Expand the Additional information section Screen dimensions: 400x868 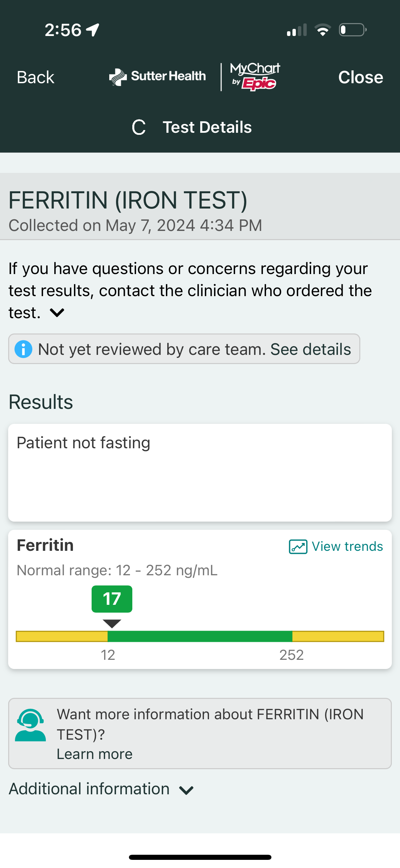[186, 790]
